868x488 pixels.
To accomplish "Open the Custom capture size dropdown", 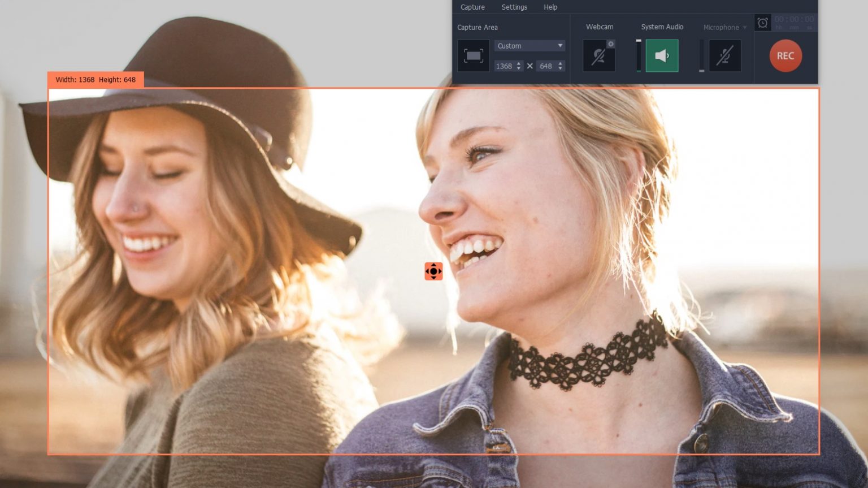I will pyautogui.click(x=529, y=46).
